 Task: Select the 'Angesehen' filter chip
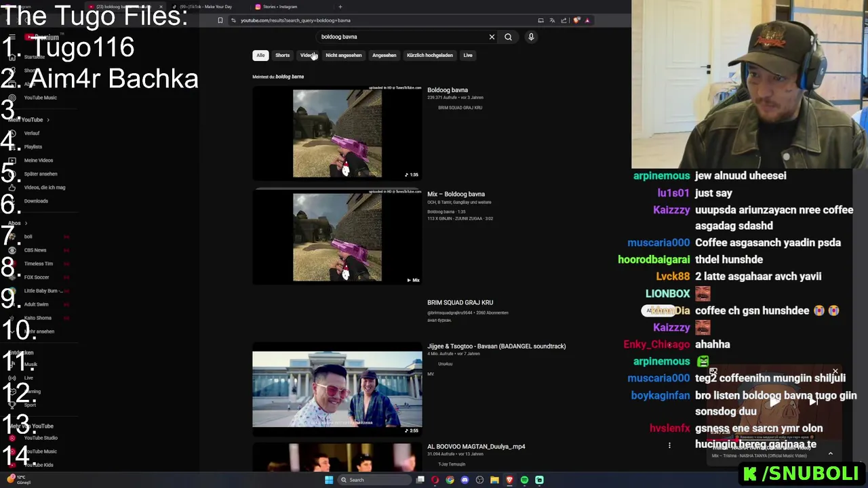tap(384, 55)
